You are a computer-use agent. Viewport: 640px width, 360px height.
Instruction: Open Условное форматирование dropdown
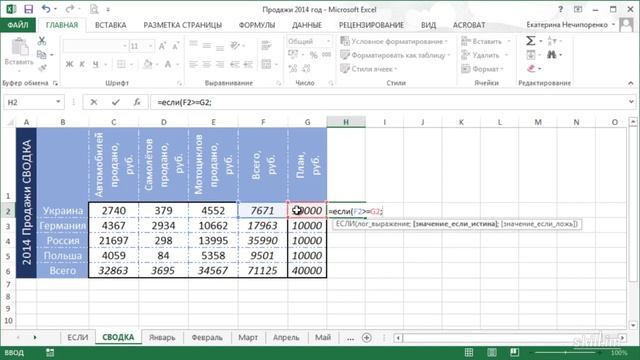point(394,41)
